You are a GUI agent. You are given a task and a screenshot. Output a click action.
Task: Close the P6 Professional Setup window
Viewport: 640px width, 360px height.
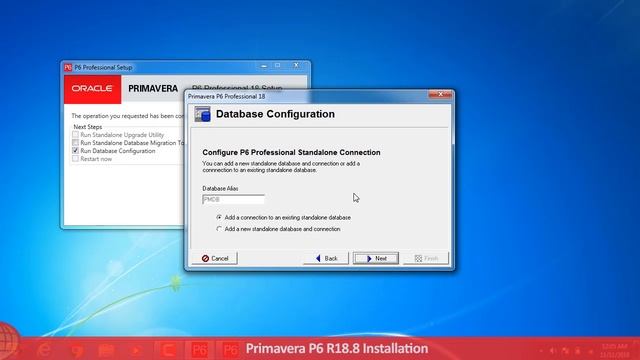pyautogui.click(x=296, y=65)
